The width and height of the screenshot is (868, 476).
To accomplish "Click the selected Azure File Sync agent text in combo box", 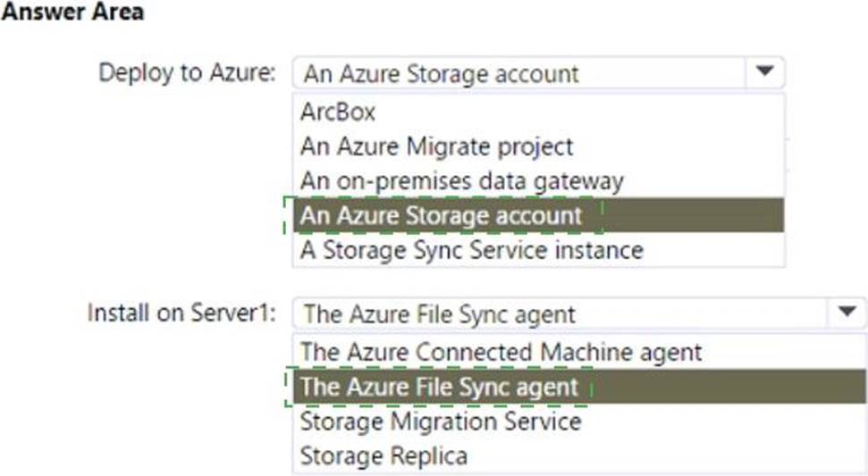I will (440, 313).
